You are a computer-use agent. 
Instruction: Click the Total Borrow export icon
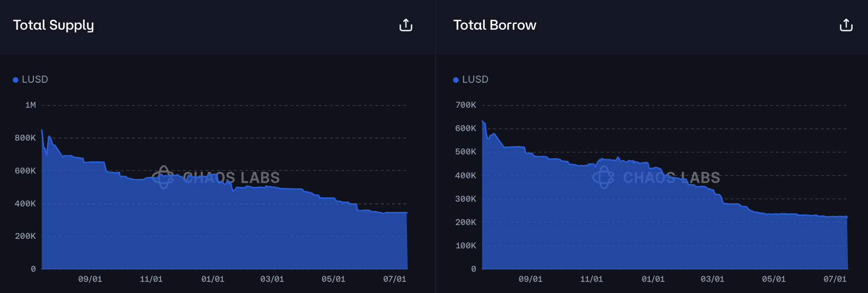click(x=846, y=25)
